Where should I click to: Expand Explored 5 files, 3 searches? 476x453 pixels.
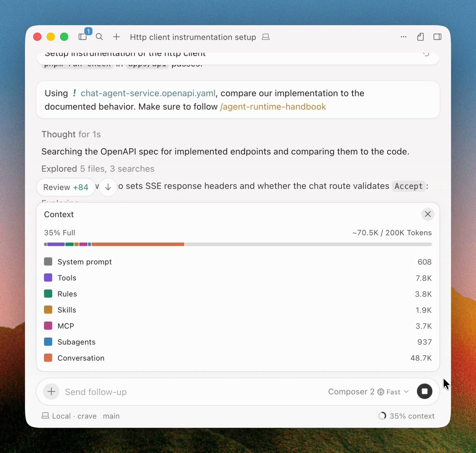point(98,169)
